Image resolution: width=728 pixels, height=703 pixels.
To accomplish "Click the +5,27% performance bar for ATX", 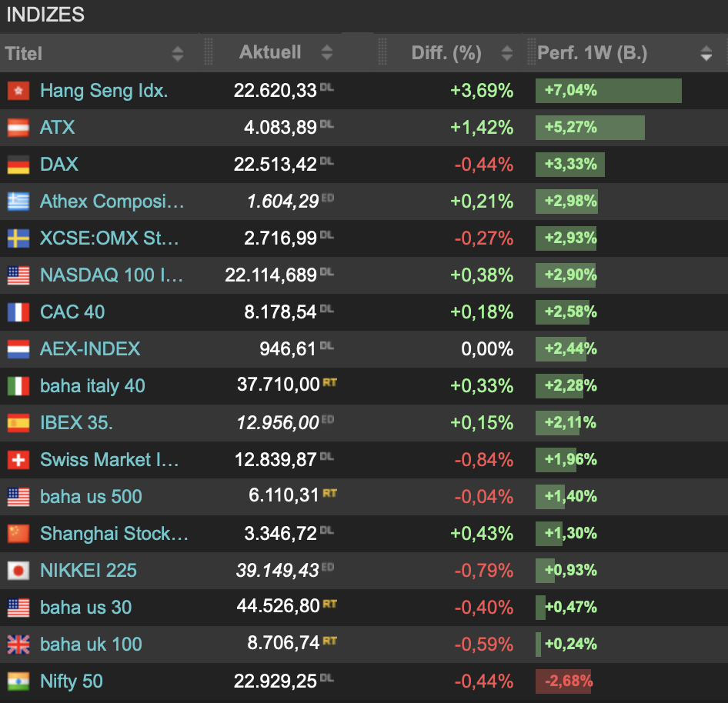I will pos(589,128).
